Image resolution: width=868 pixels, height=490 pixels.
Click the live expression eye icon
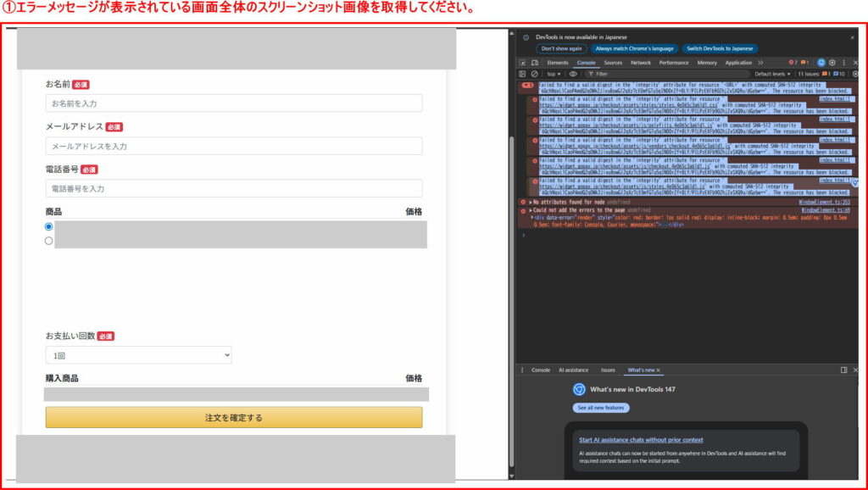pos(574,74)
